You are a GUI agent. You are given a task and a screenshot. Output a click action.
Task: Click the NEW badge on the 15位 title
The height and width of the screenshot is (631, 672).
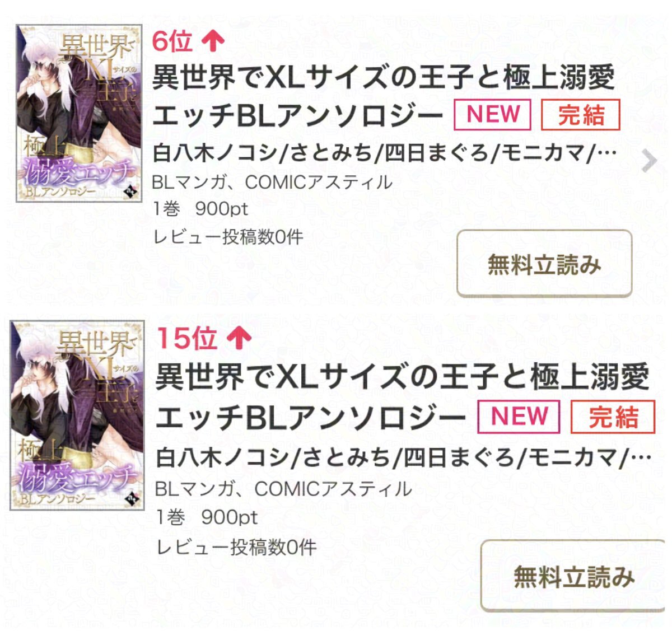click(519, 417)
